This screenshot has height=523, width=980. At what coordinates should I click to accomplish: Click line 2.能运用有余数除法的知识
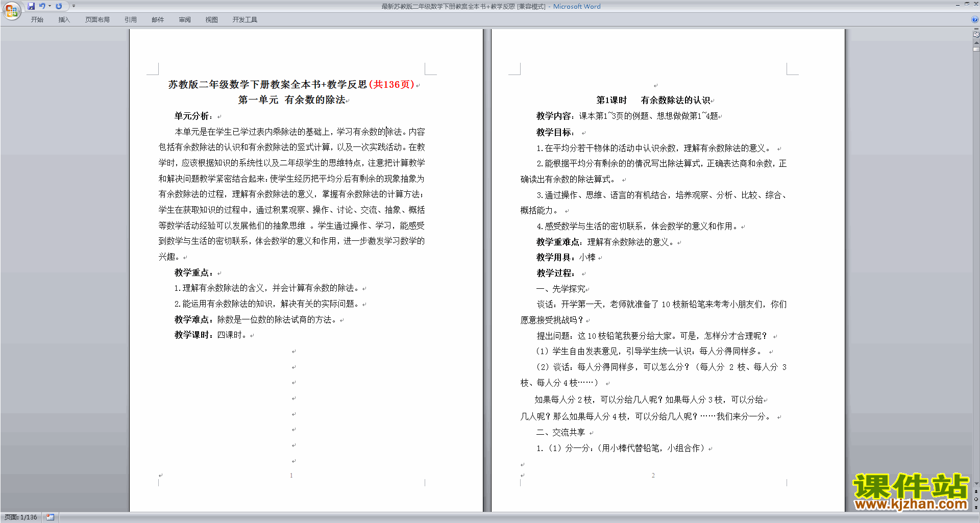coord(267,304)
